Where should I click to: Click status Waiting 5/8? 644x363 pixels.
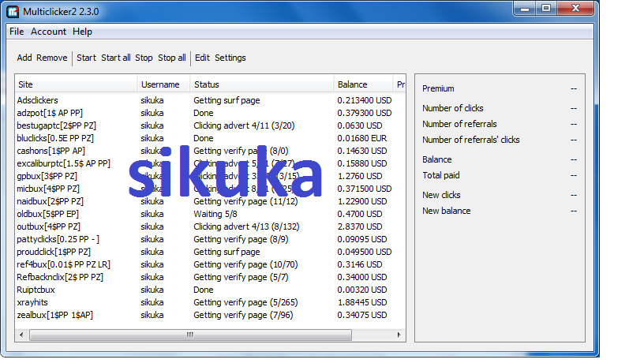pyautogui.click(x=215, y=215)
